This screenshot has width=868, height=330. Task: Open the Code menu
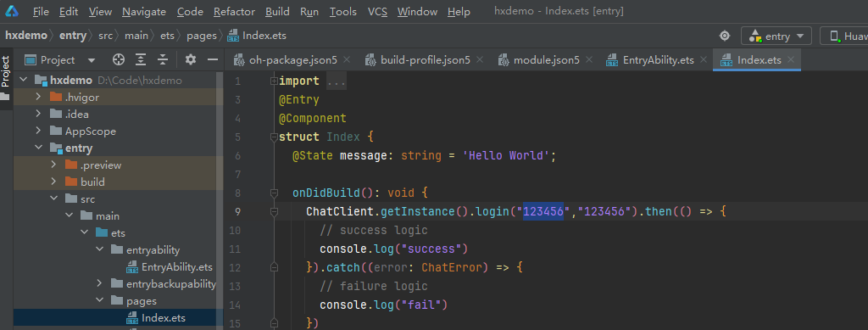click(x=190, y=12)
